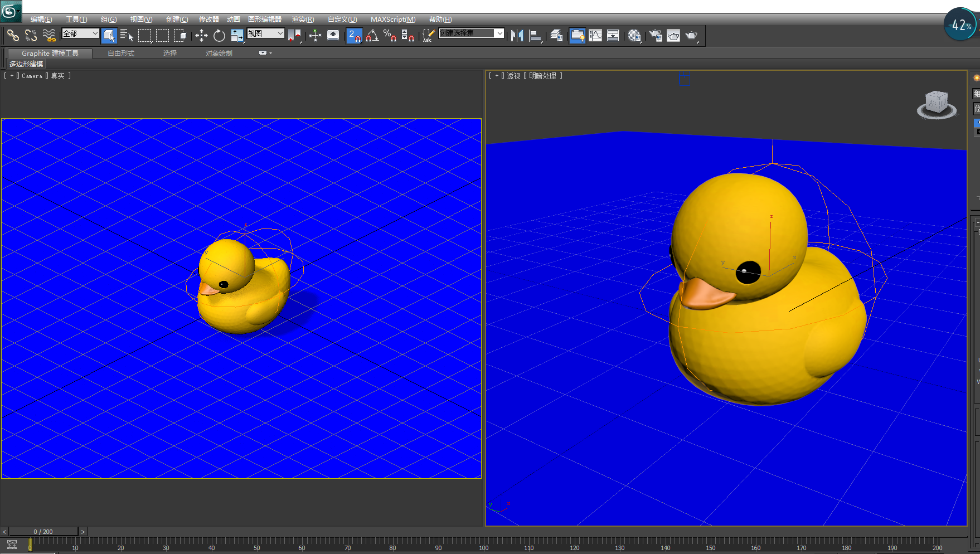Click the time slider showing 0 / 200

pos(43,532)
